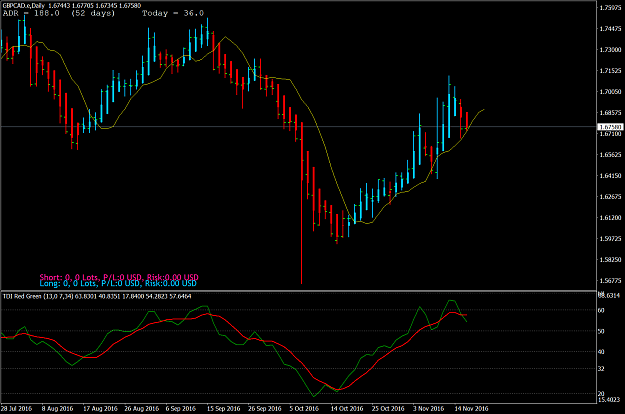Click the '14 Oct 2016' date label
Screen dimensions: 625x414
[x=347, y=408]
